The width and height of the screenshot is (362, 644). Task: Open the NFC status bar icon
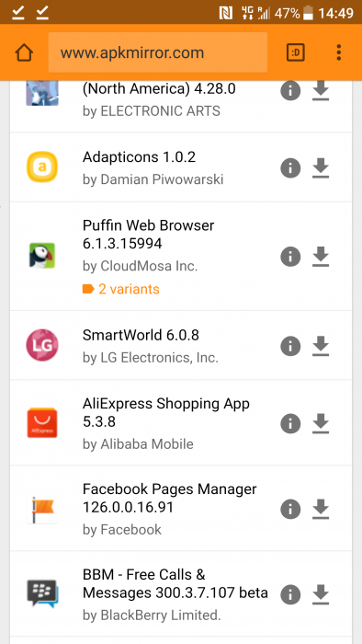(x=226, y=13)
